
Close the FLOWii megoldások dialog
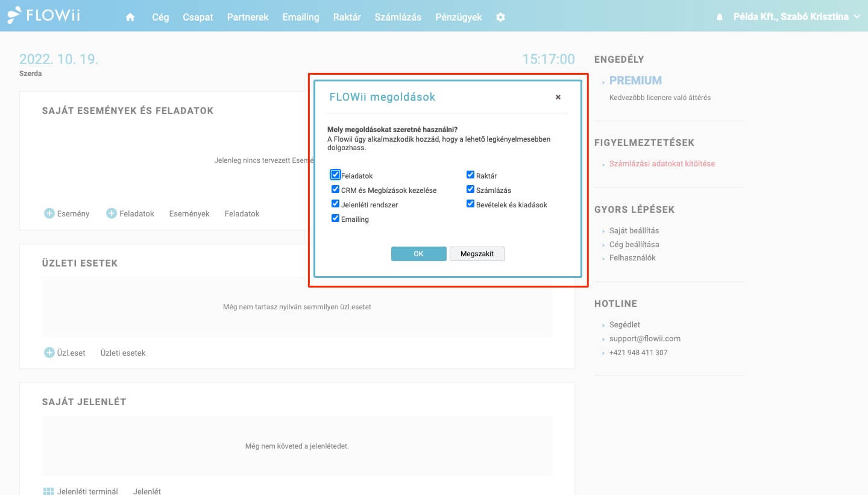tap(558, 96)
